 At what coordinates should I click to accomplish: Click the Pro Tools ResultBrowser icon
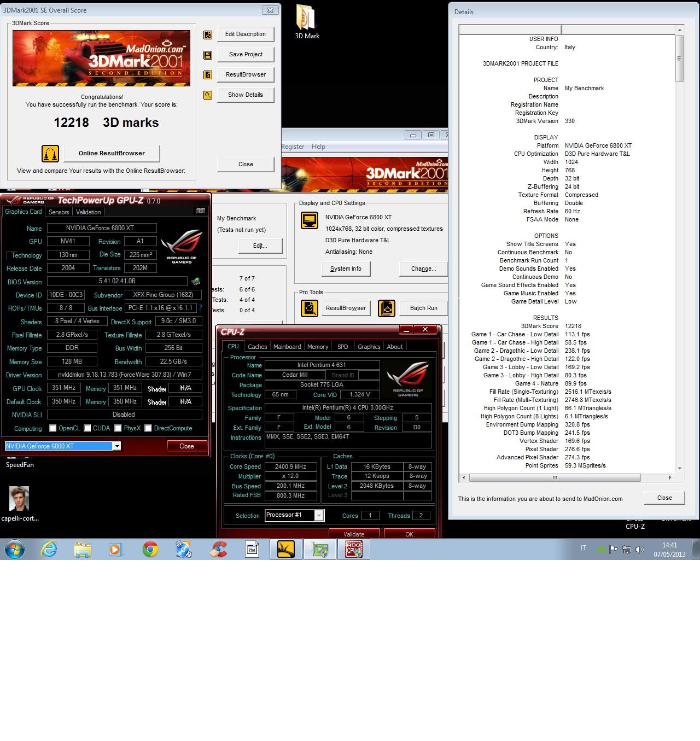click(310, 308)
